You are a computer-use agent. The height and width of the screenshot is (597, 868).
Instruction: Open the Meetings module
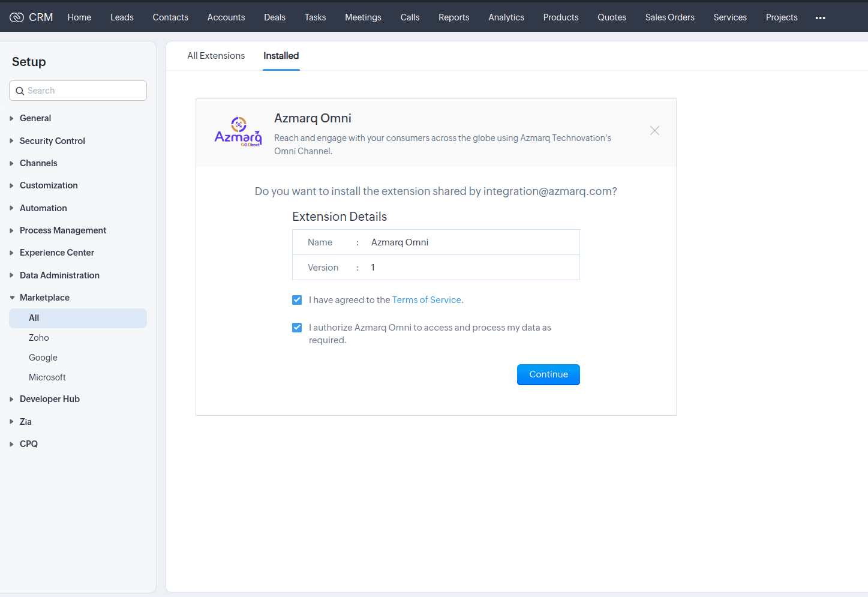(363, 17)
